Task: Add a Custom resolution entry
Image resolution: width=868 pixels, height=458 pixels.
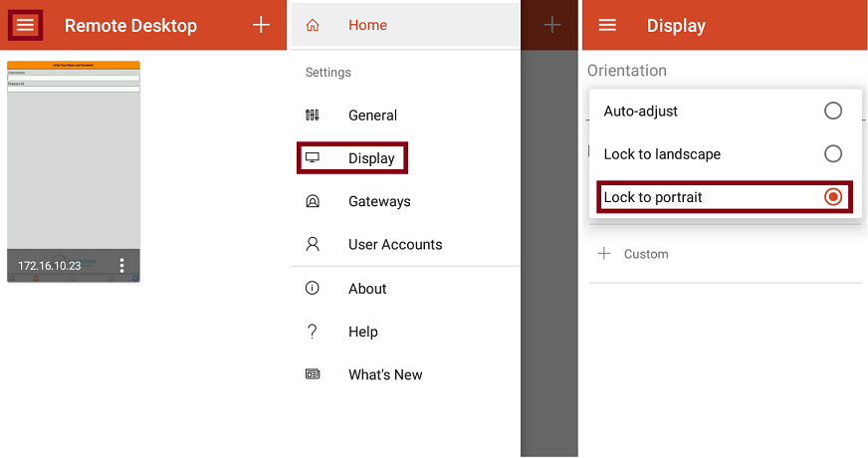Action: coord(634,254)
